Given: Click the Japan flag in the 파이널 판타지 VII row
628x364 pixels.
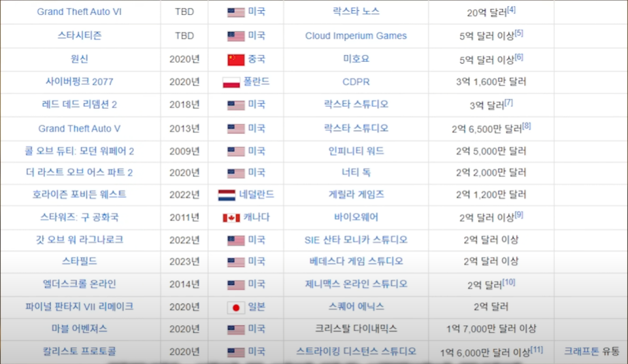Looking at the screenshot, I should pyautogui.click(x=236, y=308).
